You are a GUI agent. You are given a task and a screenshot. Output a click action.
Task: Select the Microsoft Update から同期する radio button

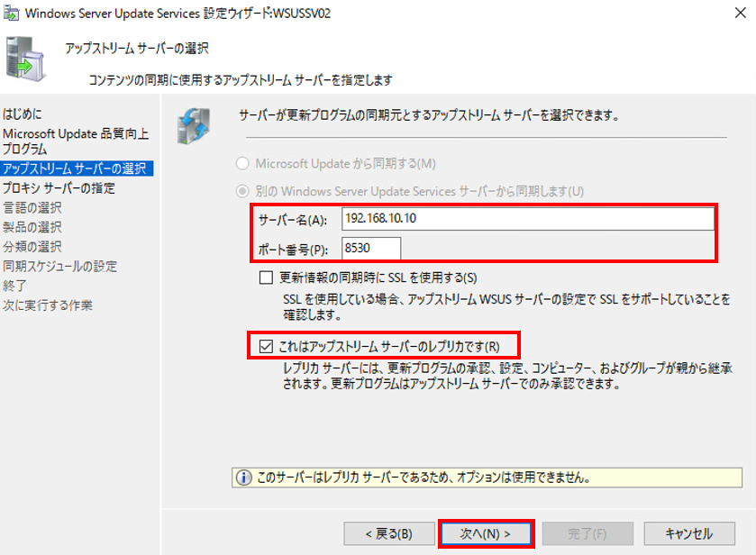(242, 163)
